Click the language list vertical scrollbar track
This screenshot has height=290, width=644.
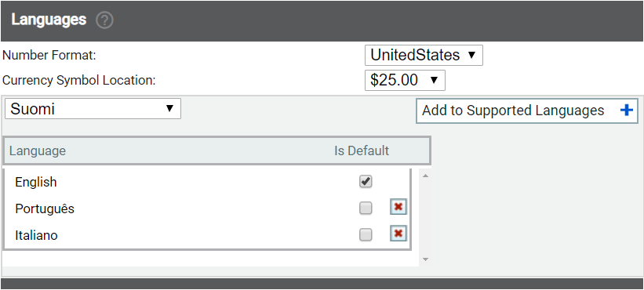(x=425, y=217)
